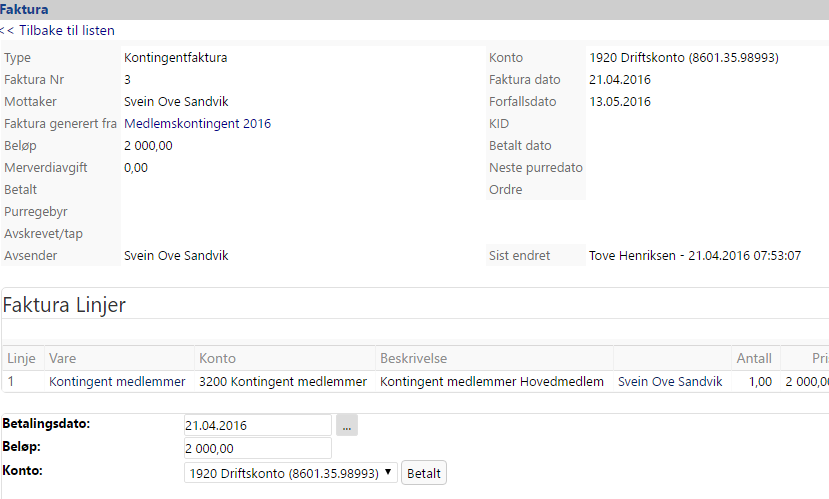The width and height of the screenshot is (829, 499).
Task: Select the Konto column header in table
Action: [x=218, y=358]
